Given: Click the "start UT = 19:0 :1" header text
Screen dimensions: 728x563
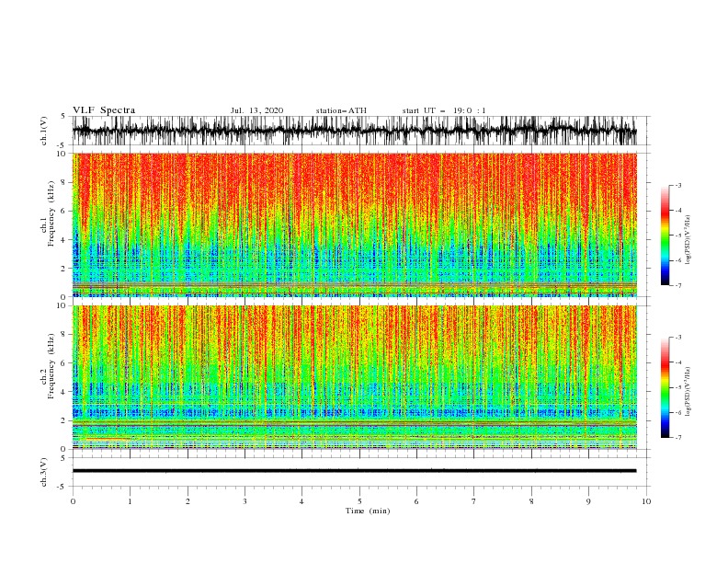Looking at the screenshot, I should click(x=444, y=110).
